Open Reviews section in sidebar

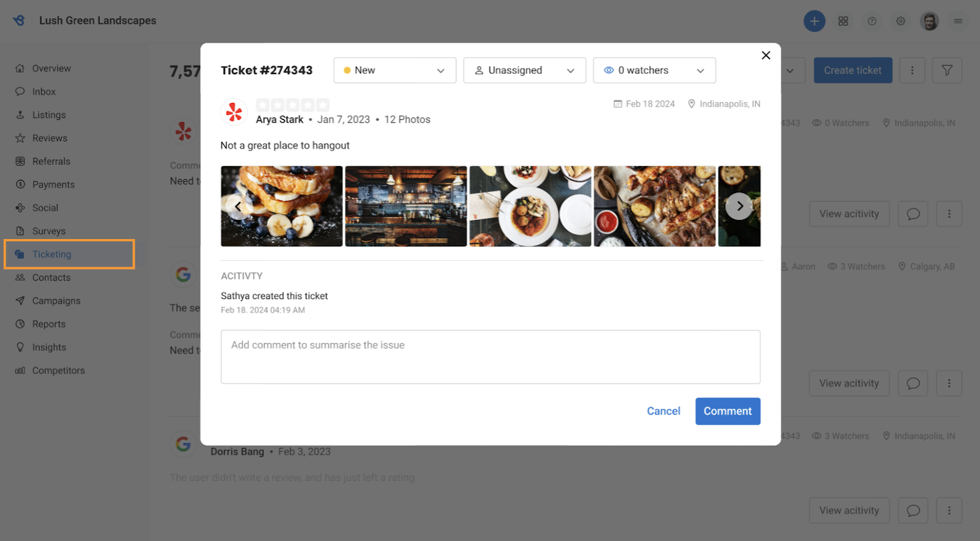50,138
